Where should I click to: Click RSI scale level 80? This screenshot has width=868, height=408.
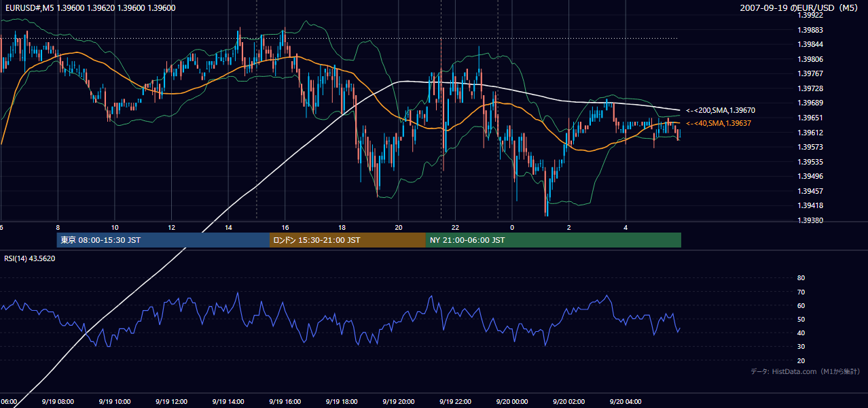[x=801, y=278]
